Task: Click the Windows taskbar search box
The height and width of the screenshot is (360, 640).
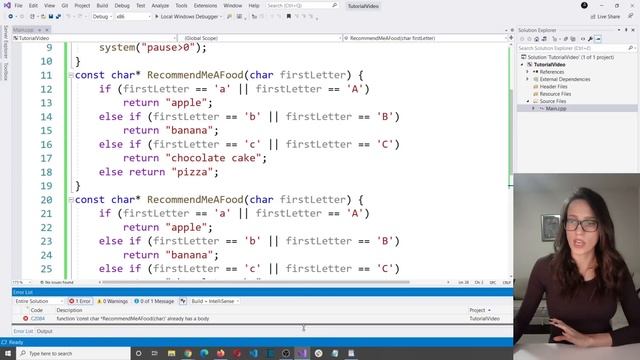Action: 73,353
